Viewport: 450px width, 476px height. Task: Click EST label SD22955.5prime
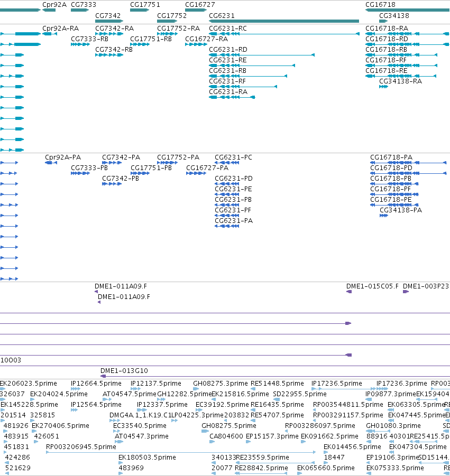(300, 394)
